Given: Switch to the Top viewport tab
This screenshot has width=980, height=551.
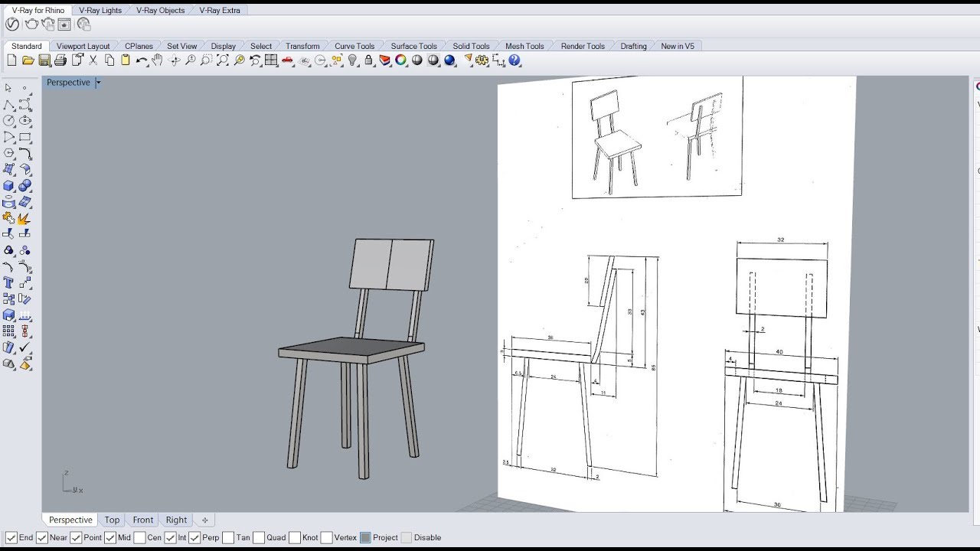Looking at the screenshot, I should (x=112, y=520).
